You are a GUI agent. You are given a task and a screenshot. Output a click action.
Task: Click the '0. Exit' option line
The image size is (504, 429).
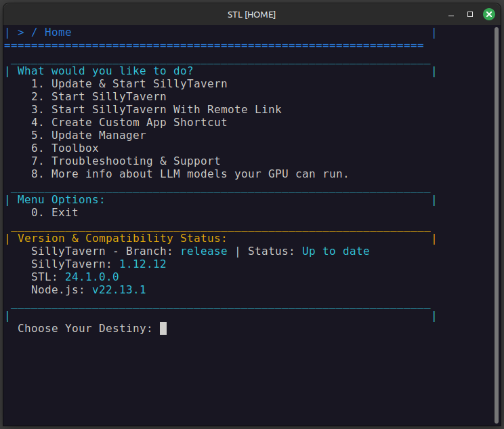click(x=55, y=213)
